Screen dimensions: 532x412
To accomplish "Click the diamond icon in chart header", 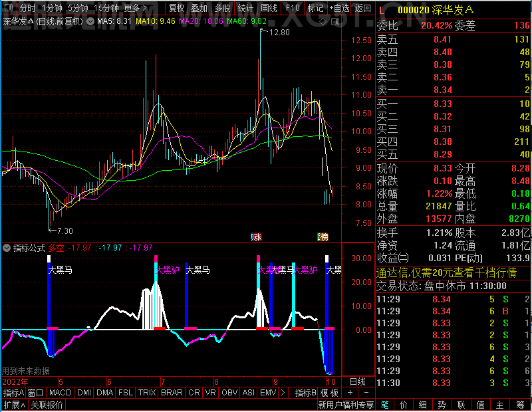I will (323, 22).
